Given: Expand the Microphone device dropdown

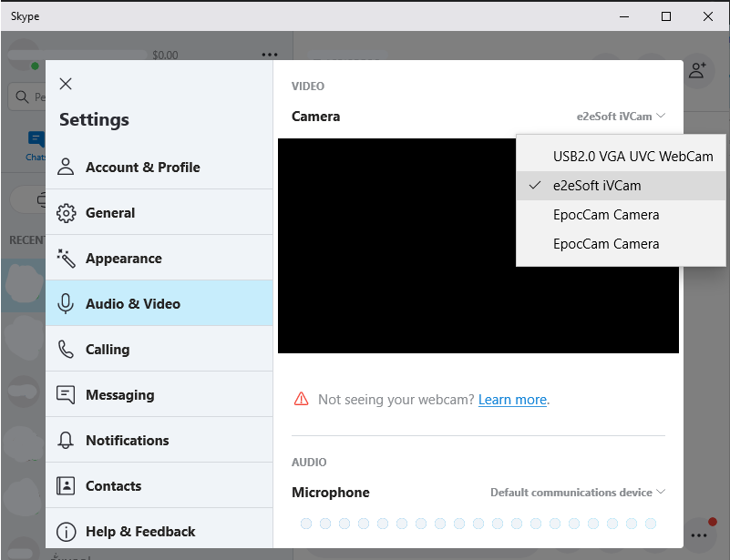Looking at the screenshot, I should pyautogui.click(x=578, y=493).
